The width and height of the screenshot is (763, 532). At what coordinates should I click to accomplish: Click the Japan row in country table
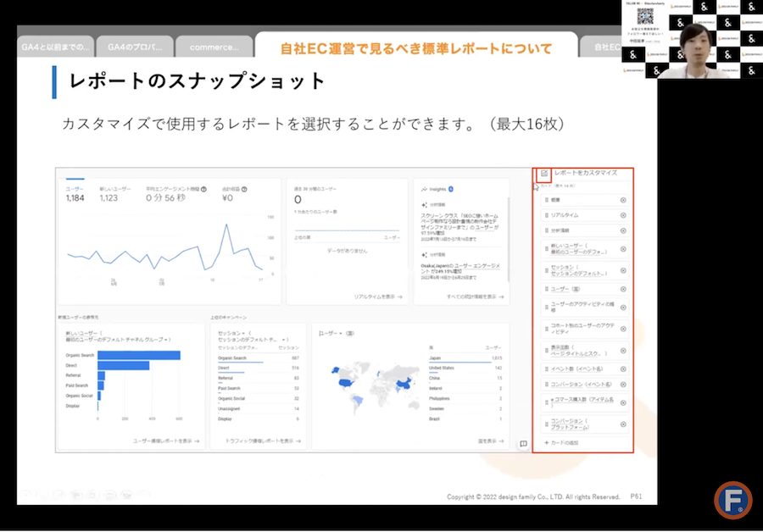pyautogui.click(x=465, y=358)
